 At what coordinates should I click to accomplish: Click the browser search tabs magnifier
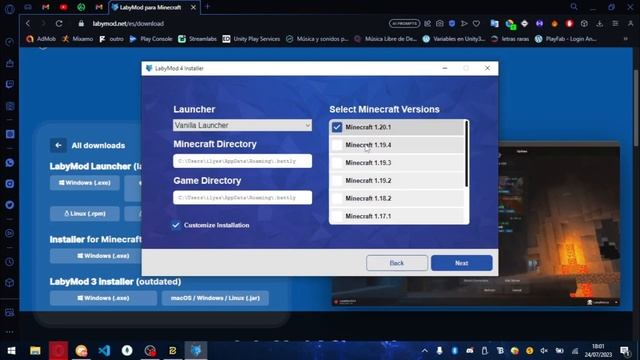(574, 7)
